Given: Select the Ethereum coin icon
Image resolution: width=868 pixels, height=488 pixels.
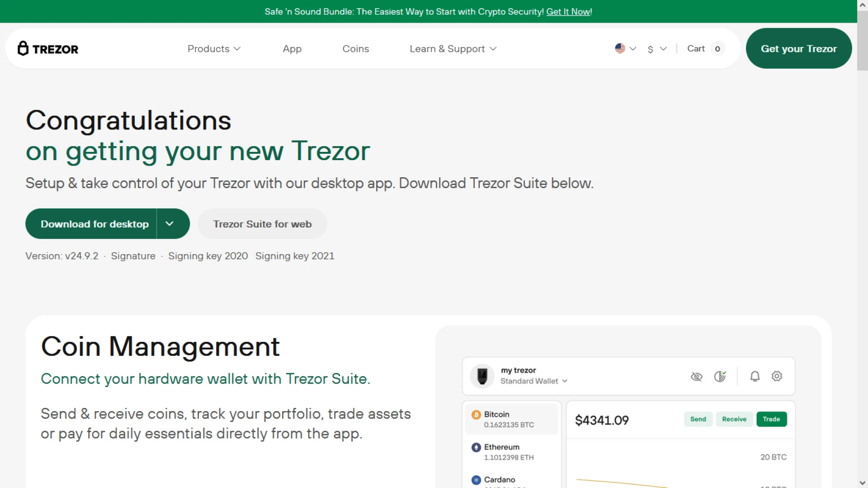Looking at the screenshot, I should tap(476, 447).
